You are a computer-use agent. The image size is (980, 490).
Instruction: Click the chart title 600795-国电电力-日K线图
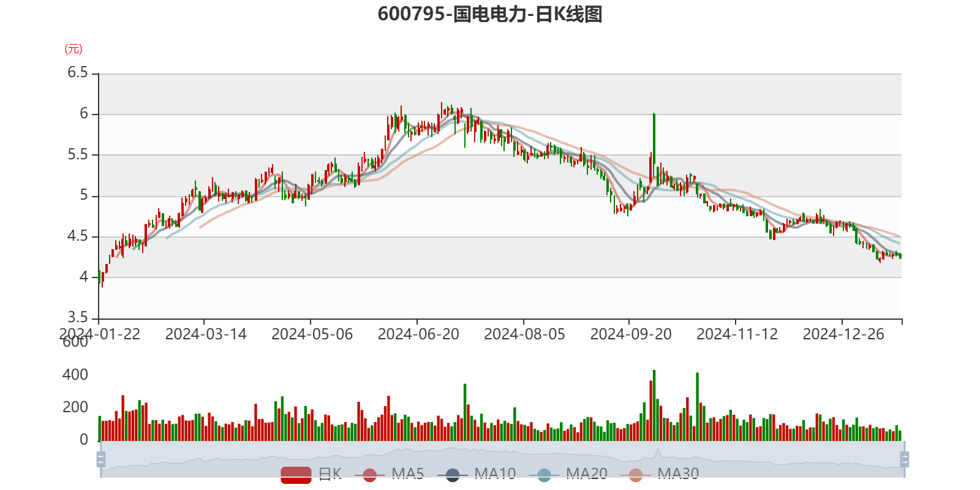click(490, 14)
